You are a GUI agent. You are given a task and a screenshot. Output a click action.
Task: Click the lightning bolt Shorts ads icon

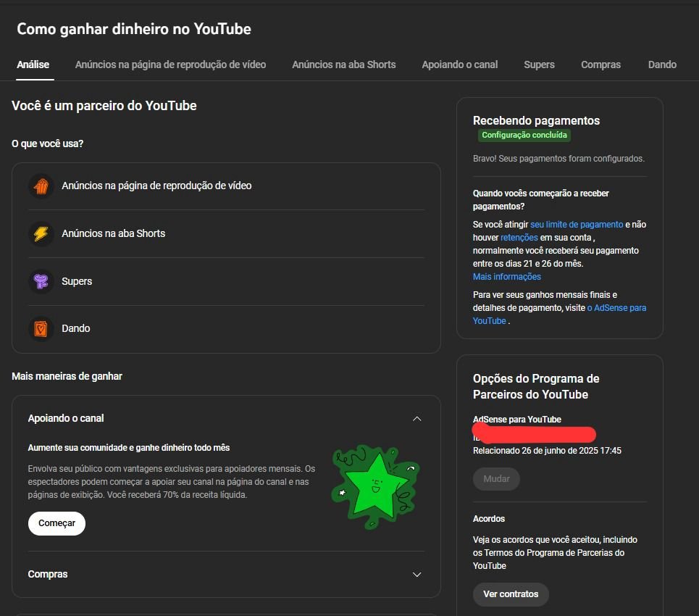41,233
